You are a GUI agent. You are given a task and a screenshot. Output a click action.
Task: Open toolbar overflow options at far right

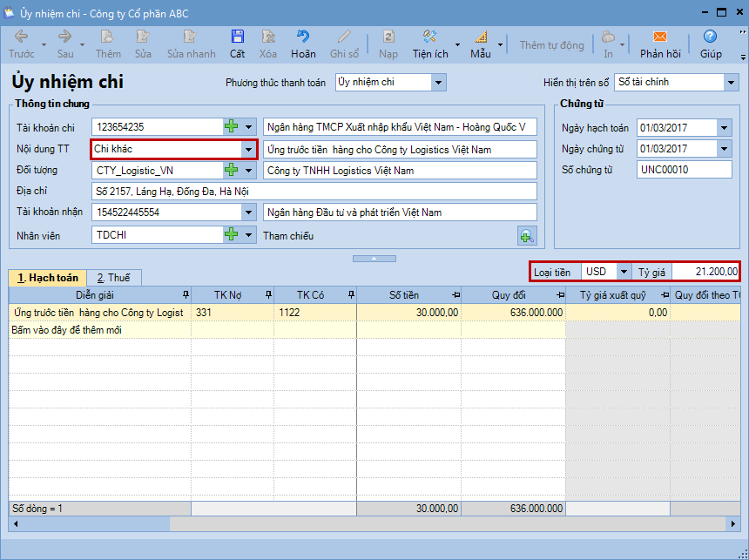tap(743, 57)
